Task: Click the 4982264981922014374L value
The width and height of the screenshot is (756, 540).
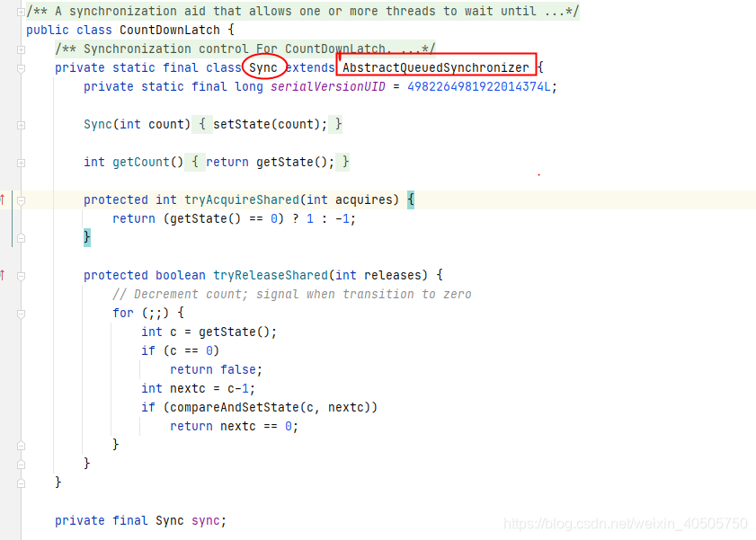Action: (479, 87)
